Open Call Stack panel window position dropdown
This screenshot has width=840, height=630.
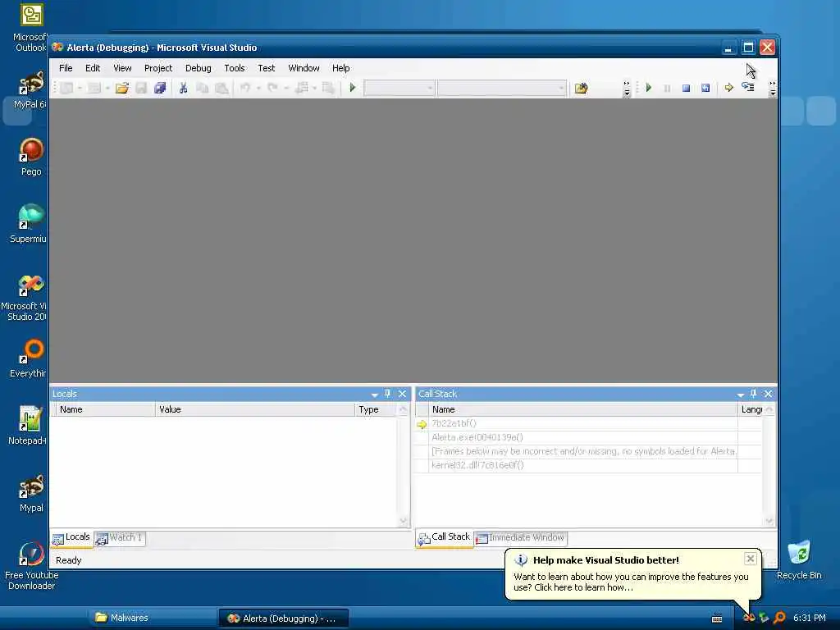click(741, 395)
